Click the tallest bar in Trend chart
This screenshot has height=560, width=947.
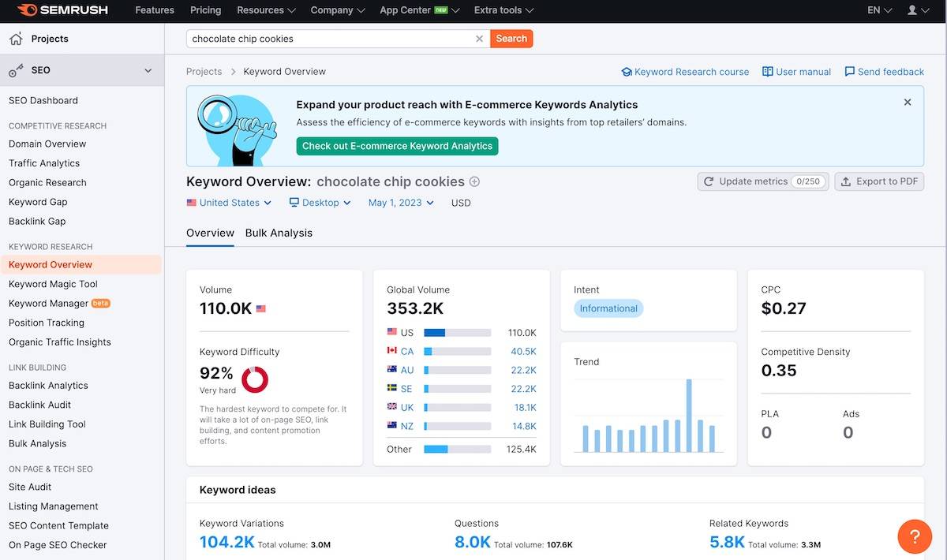coord(689,416)
